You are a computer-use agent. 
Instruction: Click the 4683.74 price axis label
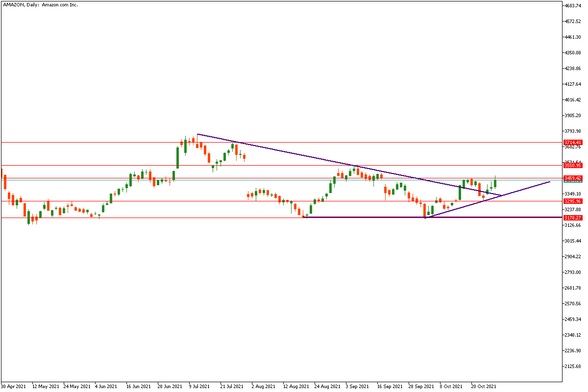[573, 6]
